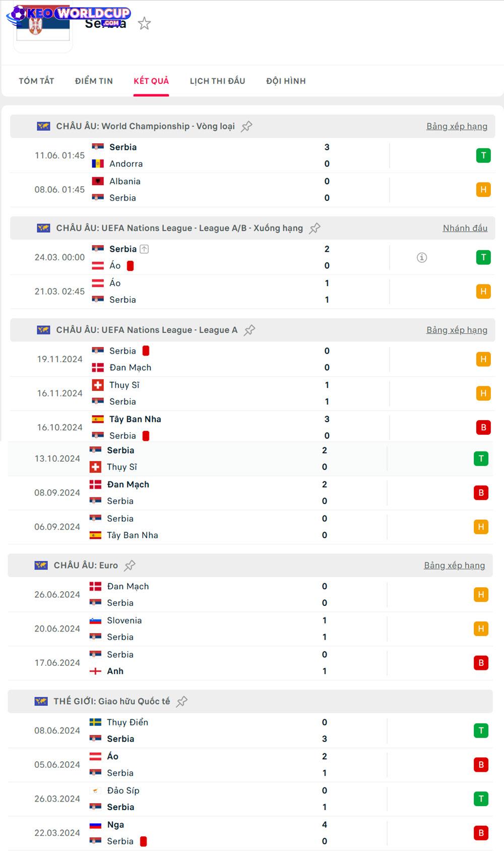Viewport: 504px width, 851px height.
Task: Open the Nhánh đấu bracket link
Action: 465,228
